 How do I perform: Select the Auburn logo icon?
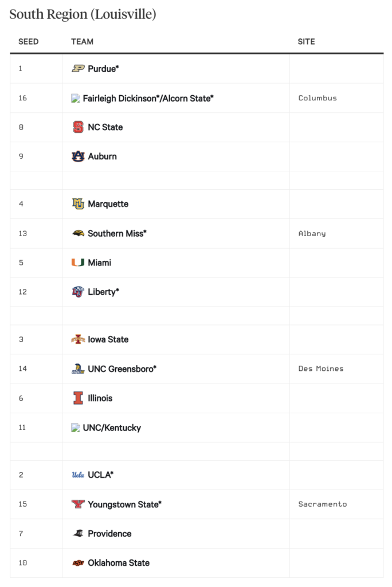pos(78,156)
